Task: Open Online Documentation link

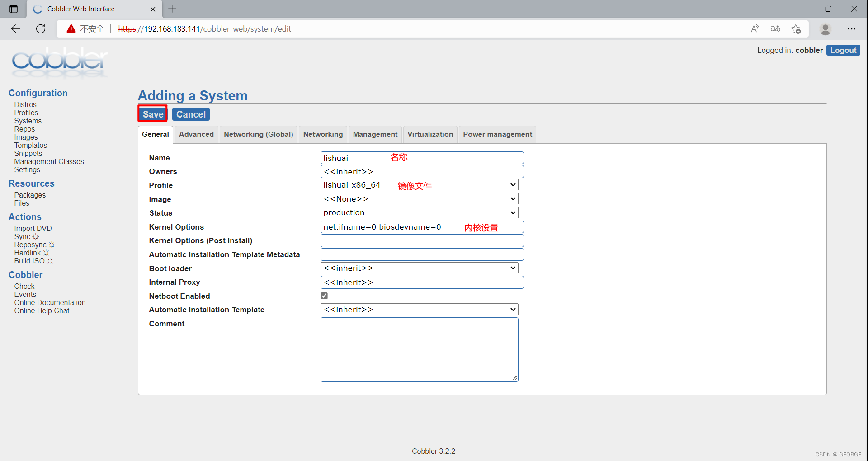Action: tap(50, 303)
